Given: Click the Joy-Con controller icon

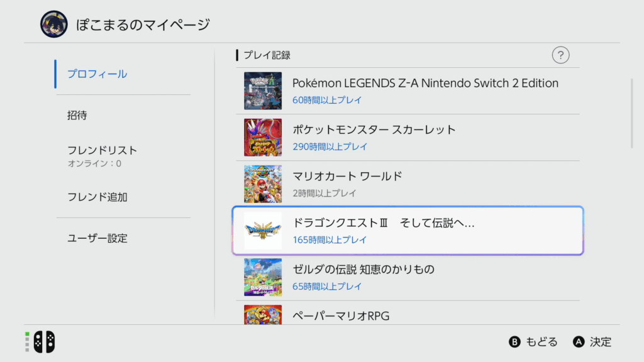Looking at the screenshot, I should (44, 341).
